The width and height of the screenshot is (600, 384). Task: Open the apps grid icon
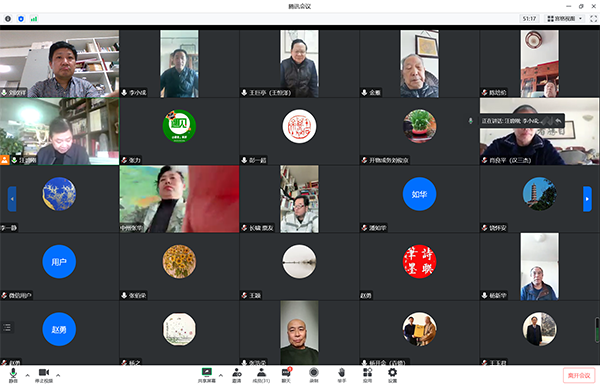pyautogui.click(x=367, y=375)
